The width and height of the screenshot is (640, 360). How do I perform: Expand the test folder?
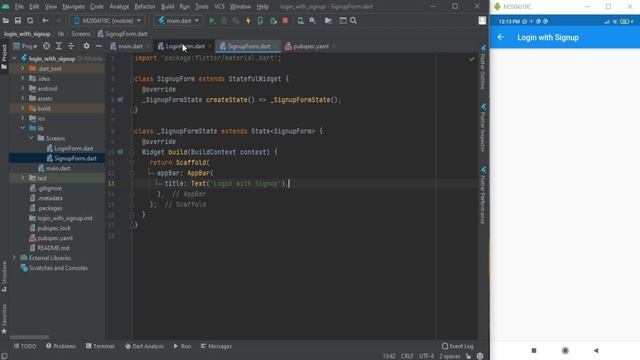click(22, 178)
